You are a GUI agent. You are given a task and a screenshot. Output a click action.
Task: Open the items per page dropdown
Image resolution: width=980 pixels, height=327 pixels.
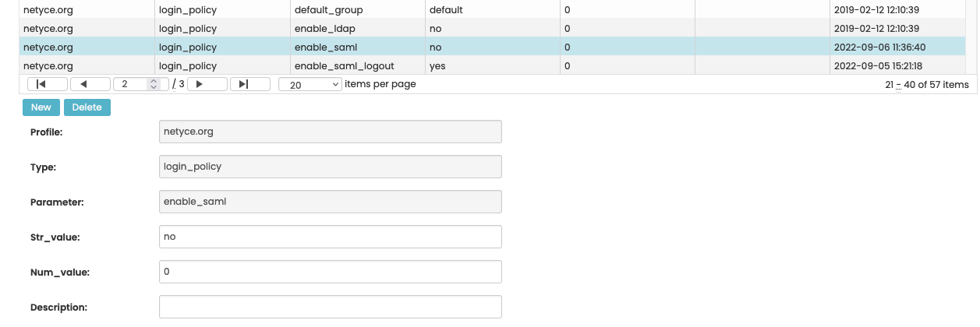point(310,84)
